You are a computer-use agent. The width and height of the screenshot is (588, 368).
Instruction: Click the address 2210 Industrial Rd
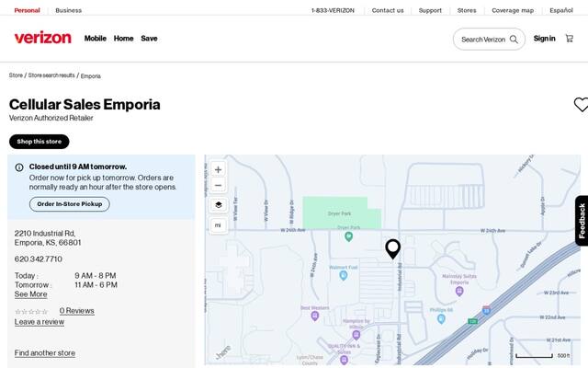click(45, 233)
